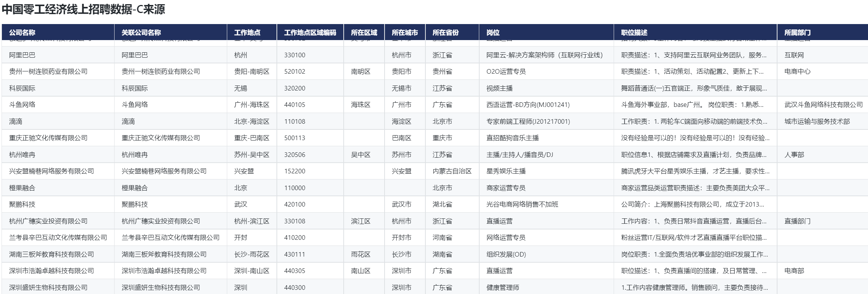Select the 内蒙古自治区 province cell

tap(452, 171)
